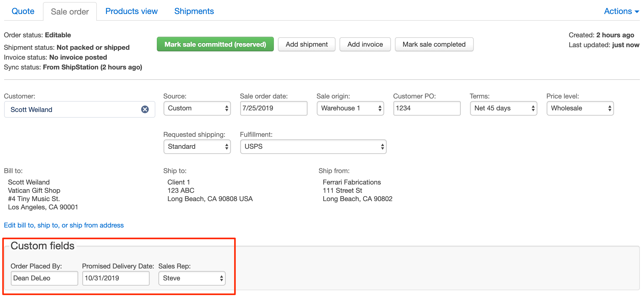Click the Add shipment button
Viewport: 644px width, 298px height.
[307, 44]
